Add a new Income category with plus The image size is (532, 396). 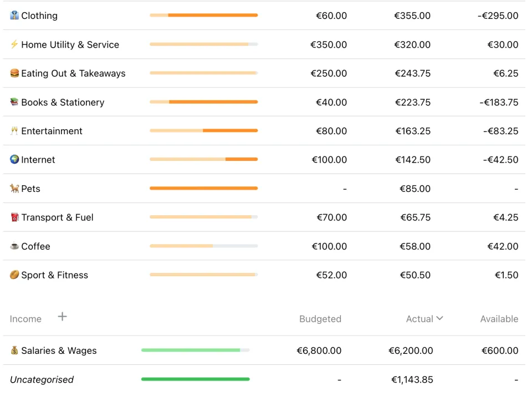[x=62, y=317]
